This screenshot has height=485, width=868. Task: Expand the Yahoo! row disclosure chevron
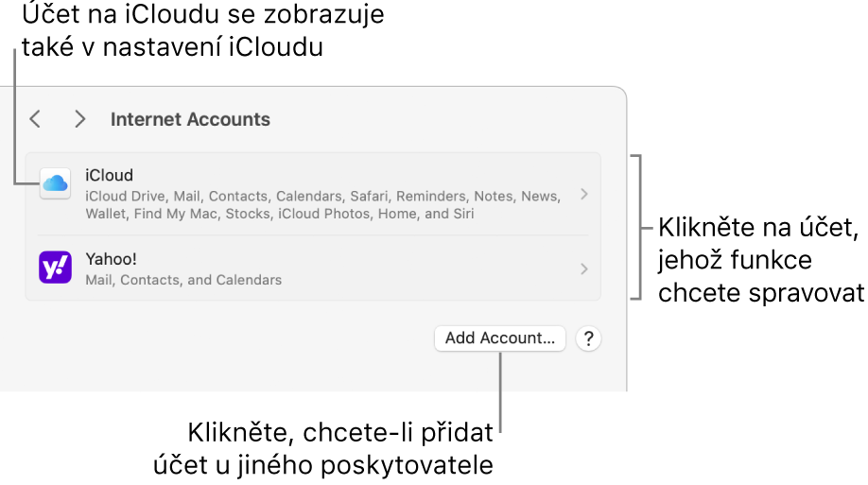pos(584,268)
